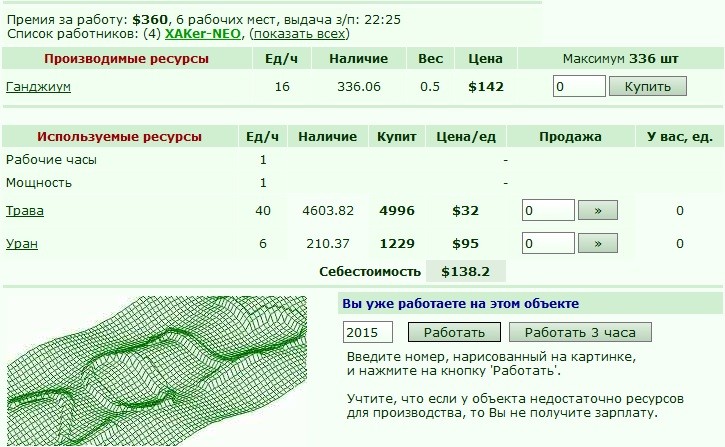Click the green wireframe captcha image
Screen dimensions: 725x447
coord(157,371)
